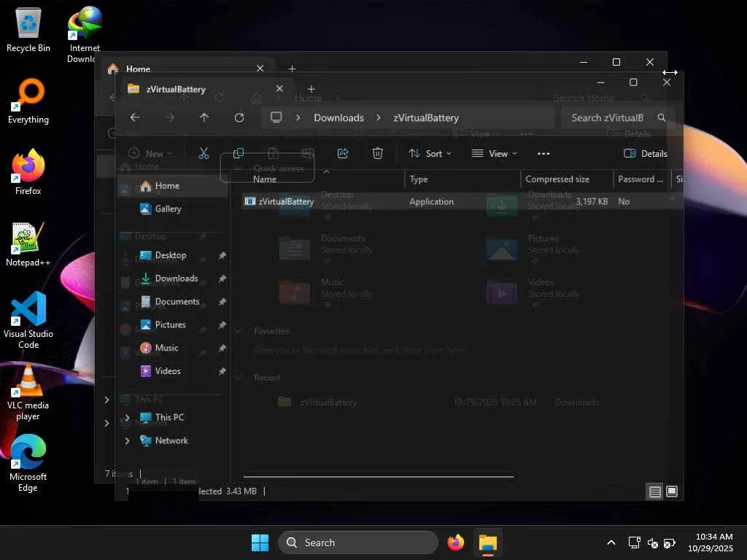Launch Firefox from the desktop shortcut

(x=28, y=172)
